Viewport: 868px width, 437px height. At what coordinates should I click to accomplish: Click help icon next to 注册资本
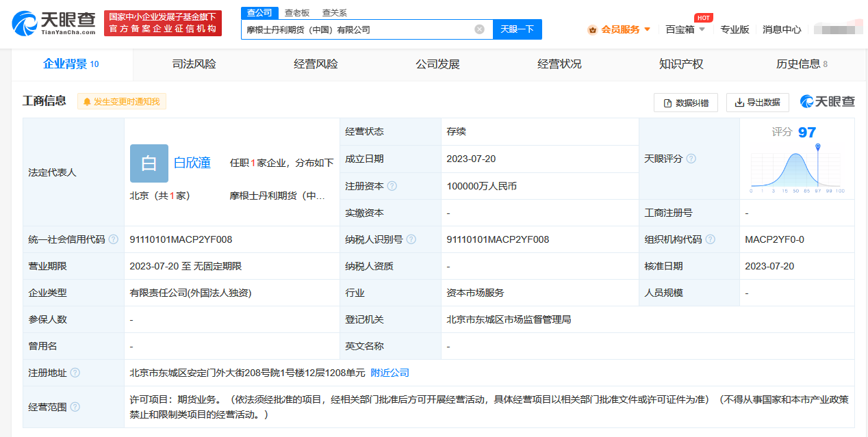392,186
